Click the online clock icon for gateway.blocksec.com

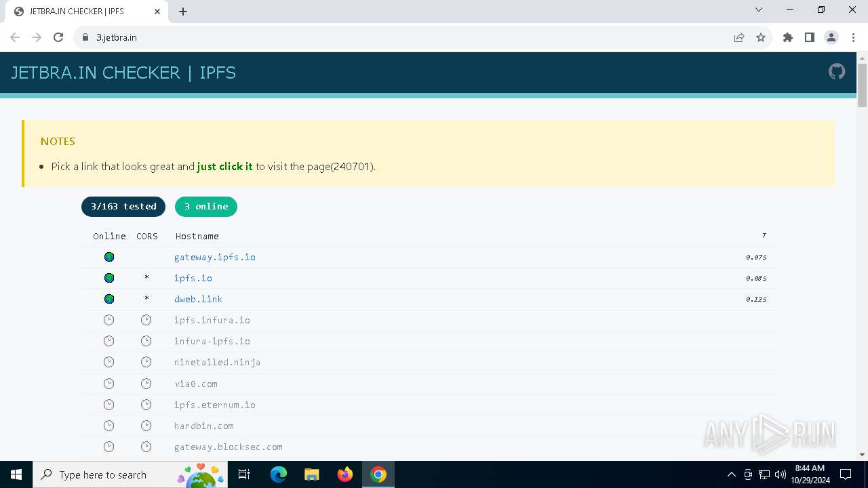109,447
